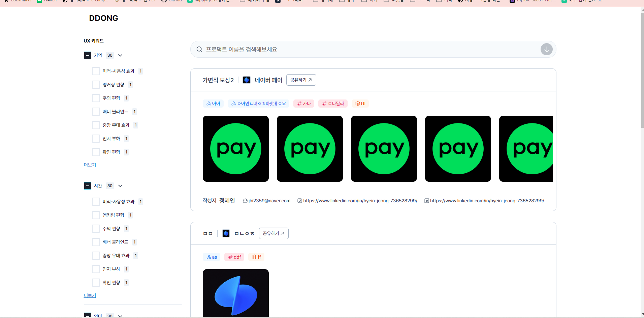Screen dimensions: 644x318
Task: Check 중앙 무대 효과 under 기억
Action: [96, 125]
